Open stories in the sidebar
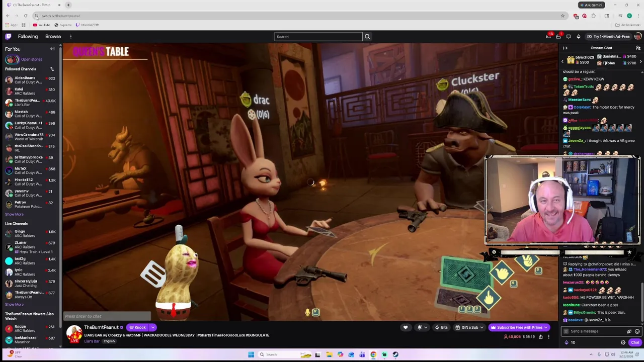 [x=30, y=59]
